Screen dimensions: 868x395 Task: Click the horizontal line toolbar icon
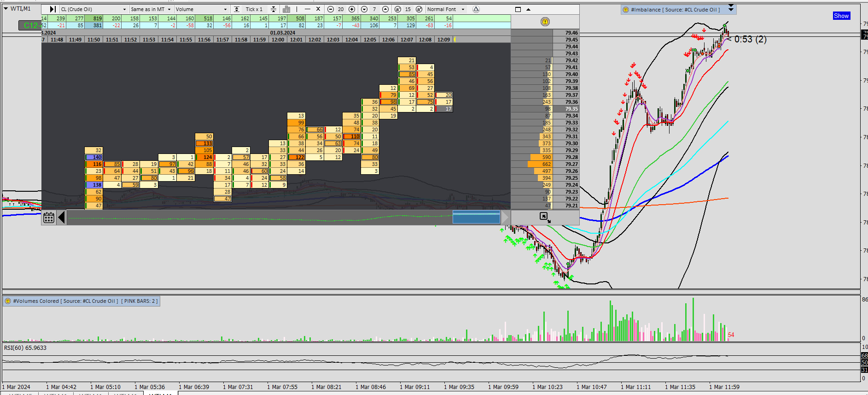[308, 9]
